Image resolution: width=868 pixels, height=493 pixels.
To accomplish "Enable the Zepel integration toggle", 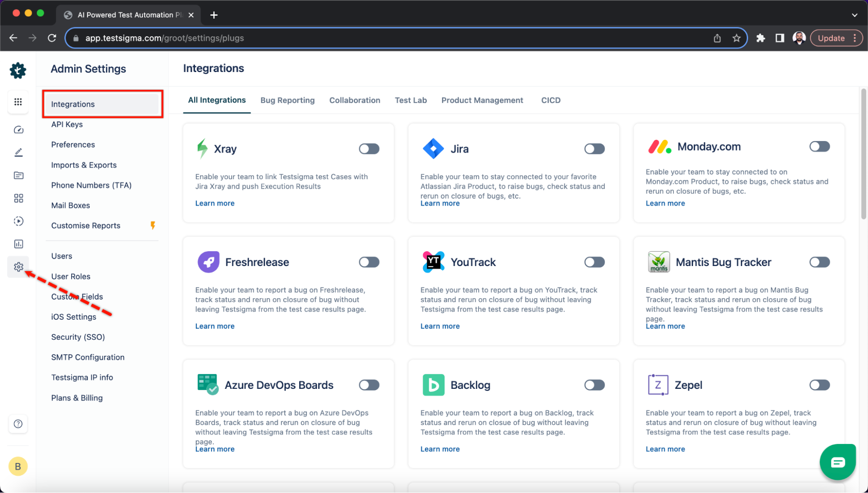I will pos(819,385).
